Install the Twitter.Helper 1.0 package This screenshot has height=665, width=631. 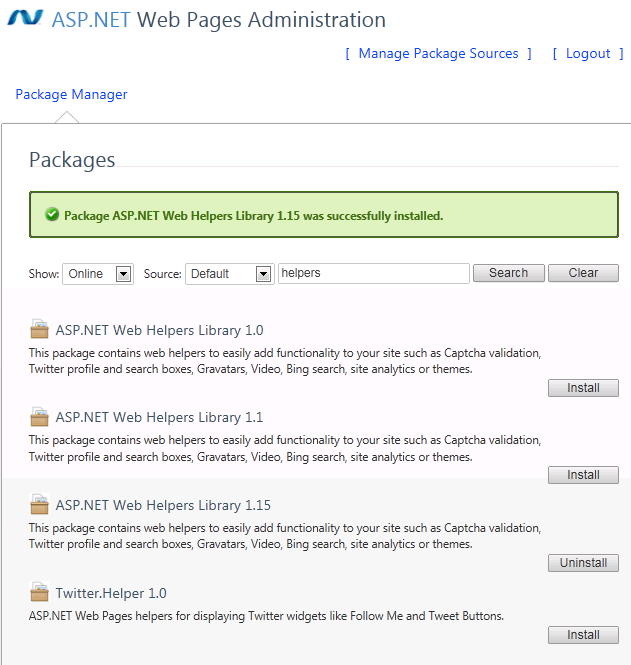584,635
